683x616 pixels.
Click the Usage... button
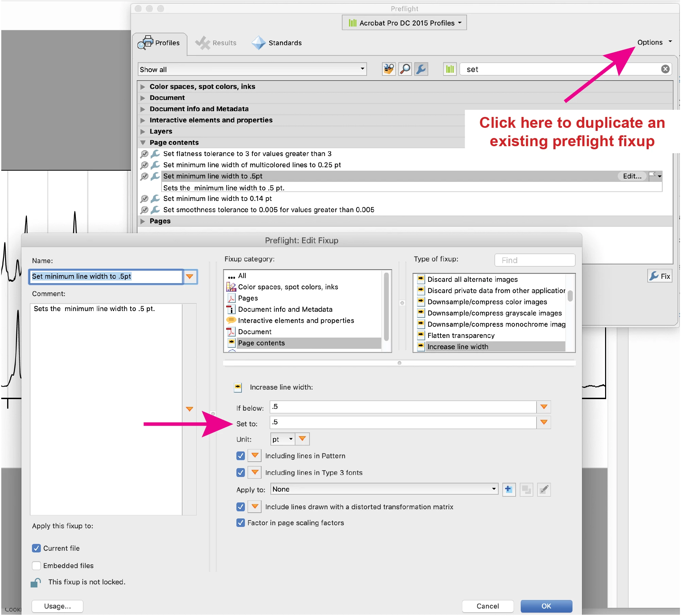(x=57, y=606)
